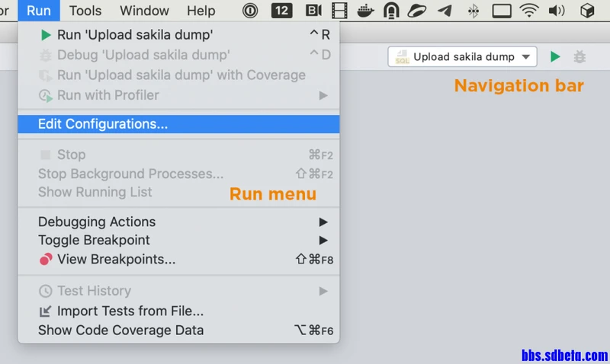Click the 'B' icon next to the 12 icon
This screenshot has width=610, height=364.
click(x=313, y=11)
